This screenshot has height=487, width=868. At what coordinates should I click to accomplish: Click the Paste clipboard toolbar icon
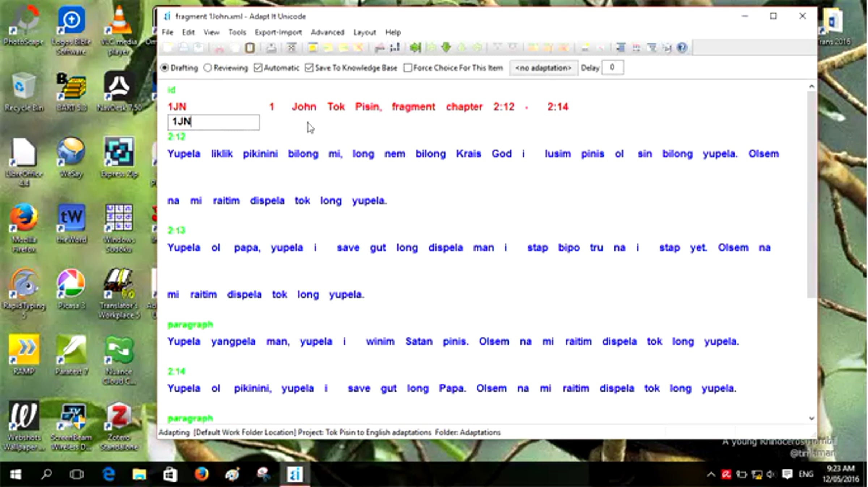coord(250,48)
